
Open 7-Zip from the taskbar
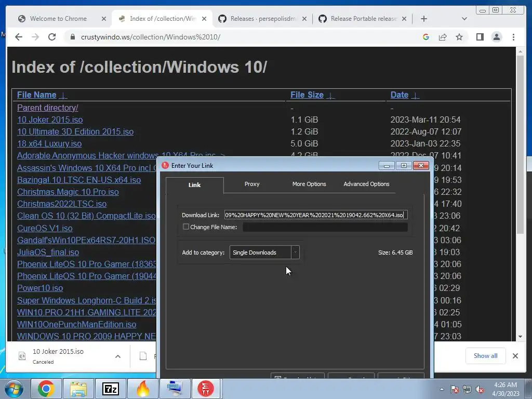111,389
